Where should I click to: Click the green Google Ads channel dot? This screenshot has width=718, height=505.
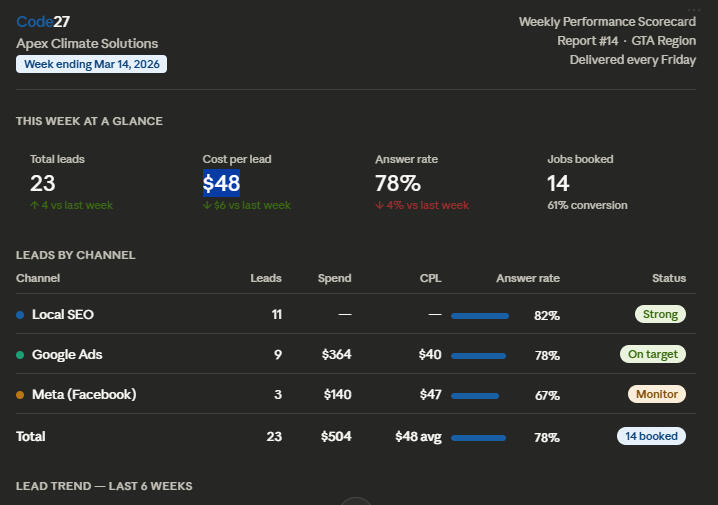20,355
